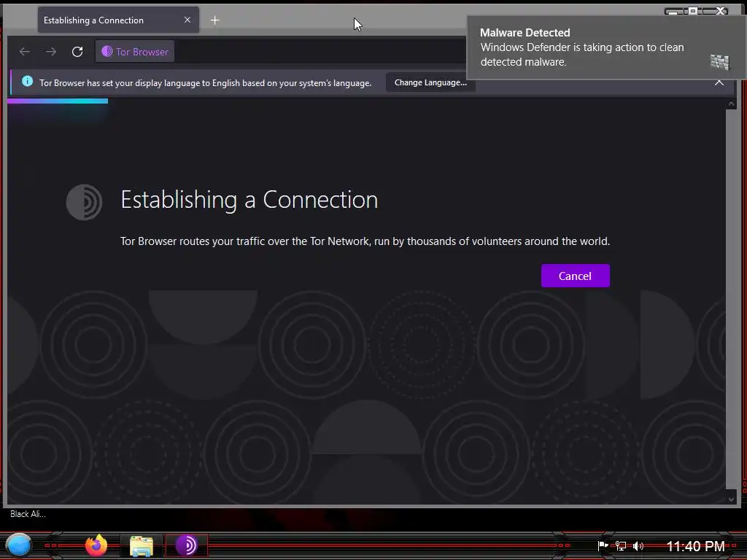Screen dimensions: 747x560
Task: Click the info icon in language bar
Action: (27, 82)
